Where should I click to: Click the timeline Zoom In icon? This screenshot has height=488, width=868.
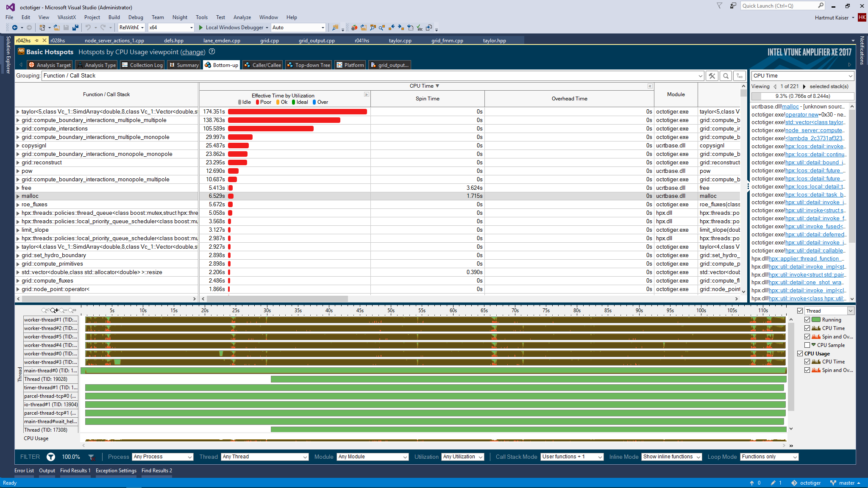coord(54,311)
